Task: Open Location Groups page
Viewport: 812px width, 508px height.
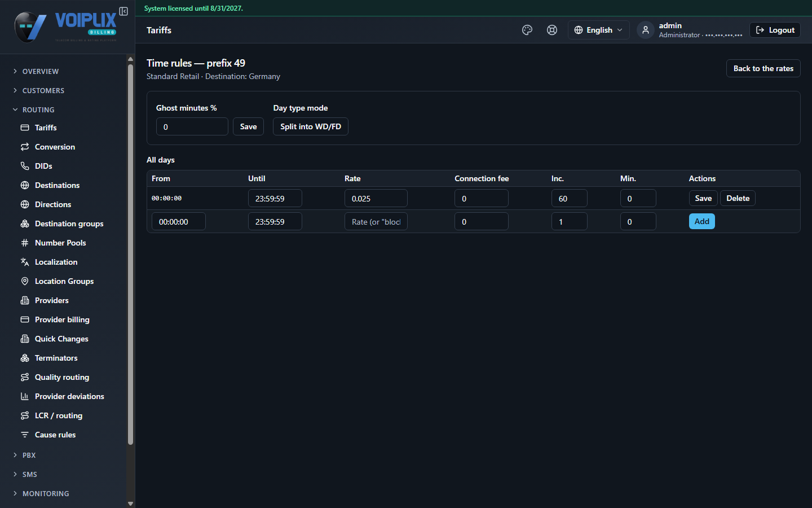Action: (64, 281)
